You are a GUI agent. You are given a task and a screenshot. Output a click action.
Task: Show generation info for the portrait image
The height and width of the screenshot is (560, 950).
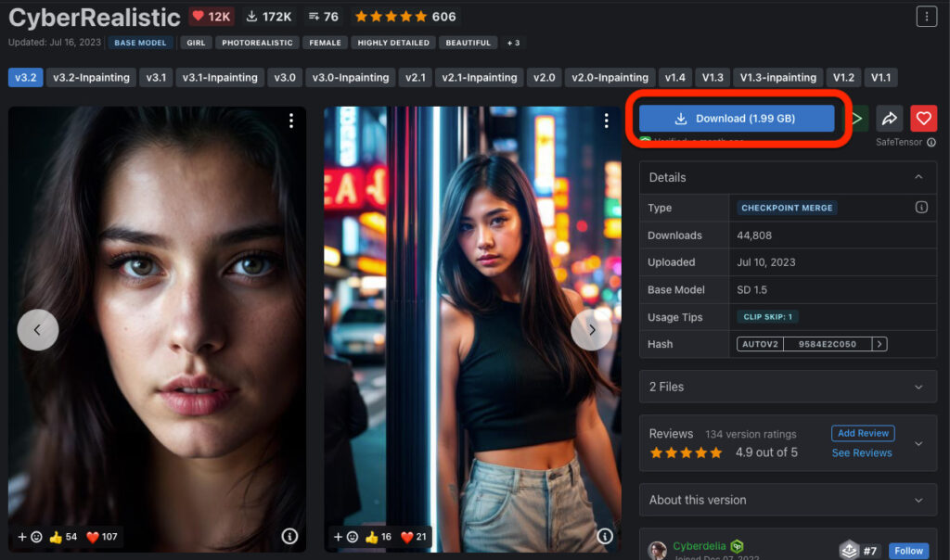tap(289, 537)
